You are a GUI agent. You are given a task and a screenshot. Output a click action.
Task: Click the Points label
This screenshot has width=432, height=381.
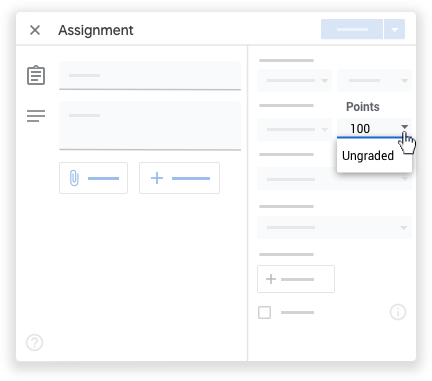click(363, 107)
